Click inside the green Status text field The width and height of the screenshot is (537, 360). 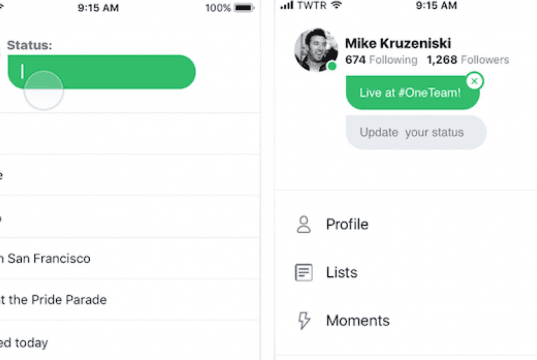(x=101, y=72)
